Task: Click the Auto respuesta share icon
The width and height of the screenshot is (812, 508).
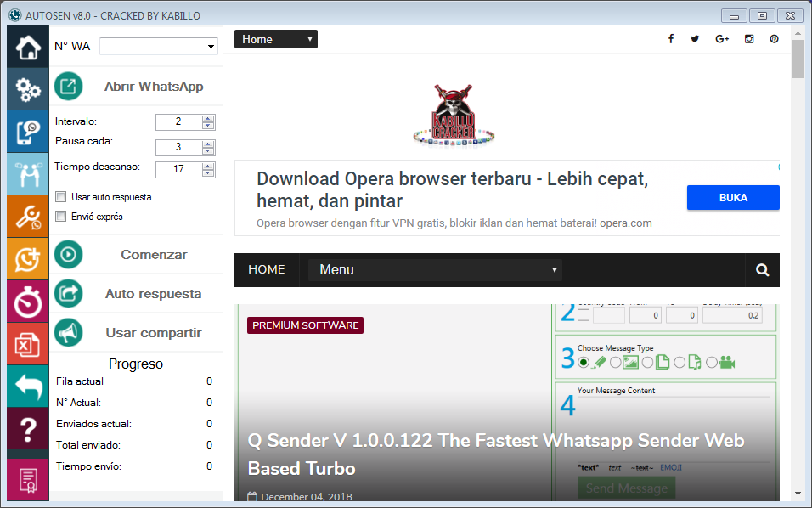Action: click(x=68, y=294)
